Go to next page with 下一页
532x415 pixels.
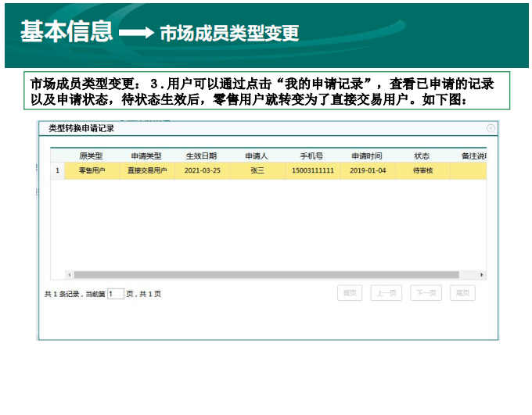(x=426, y=293)
